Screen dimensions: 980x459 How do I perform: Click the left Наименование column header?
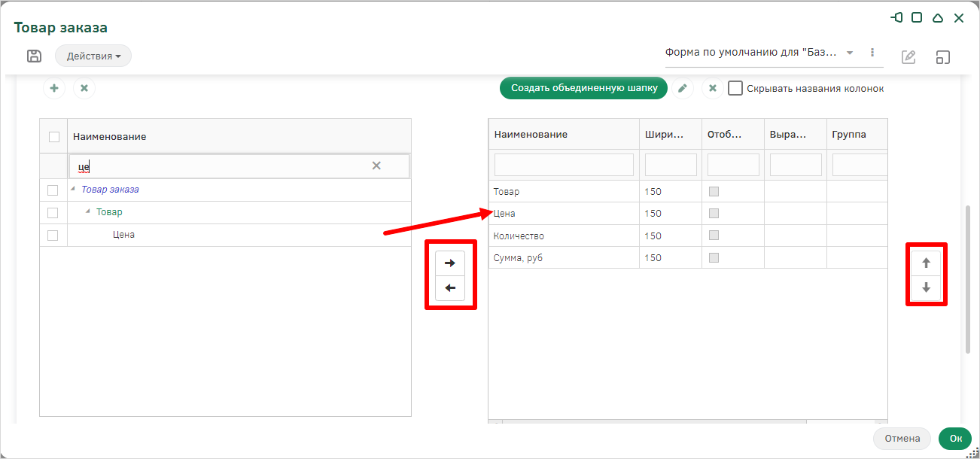pos(239,136)
